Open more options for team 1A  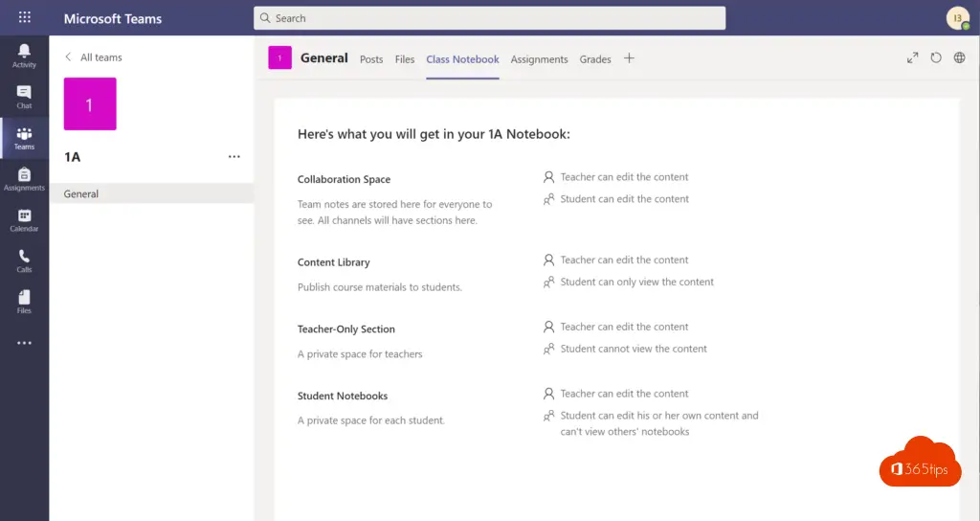(x=234, y=156)
